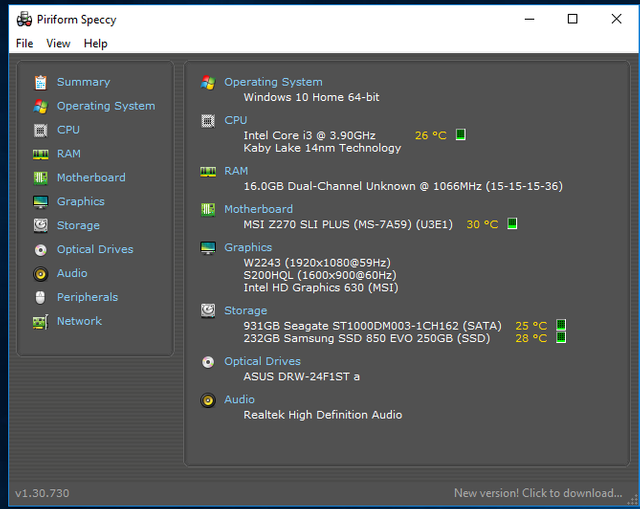Image resolution: width=640 pixels, height=509 pixels.
Task: Click the Peripherals mouse icon in sidebar
Action: coord(40,298)
